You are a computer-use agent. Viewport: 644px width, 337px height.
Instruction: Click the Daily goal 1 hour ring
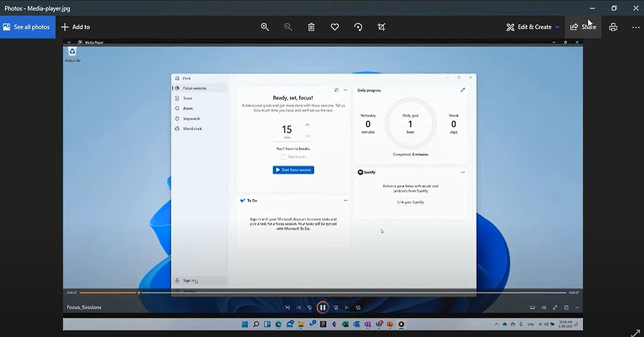410,123
